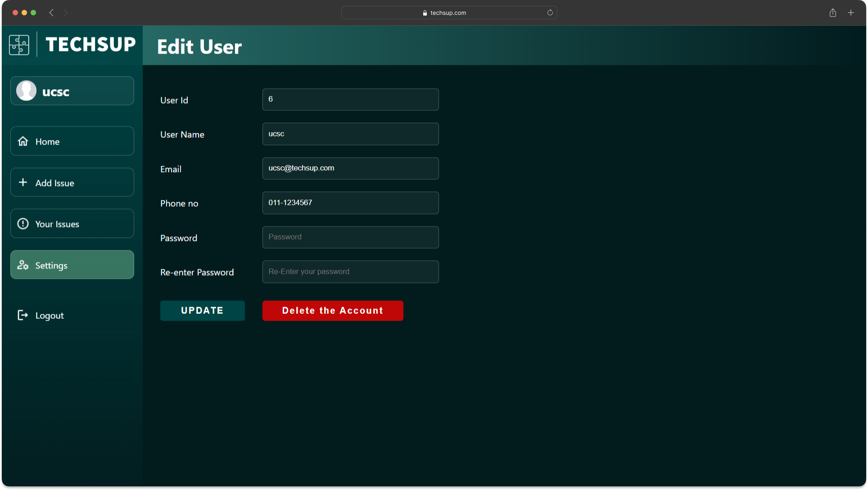Click the Edit User heading
868x490 pixels.
tap(199, 47)
